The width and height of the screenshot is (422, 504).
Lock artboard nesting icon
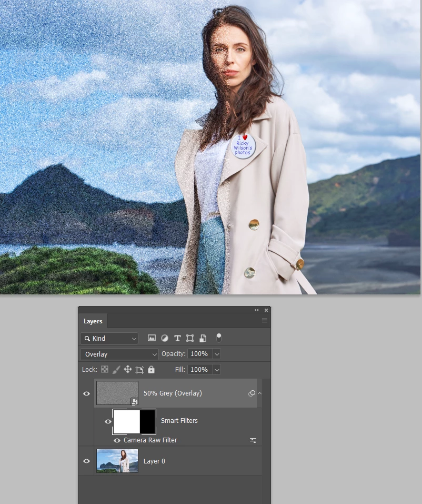(139, 370)
